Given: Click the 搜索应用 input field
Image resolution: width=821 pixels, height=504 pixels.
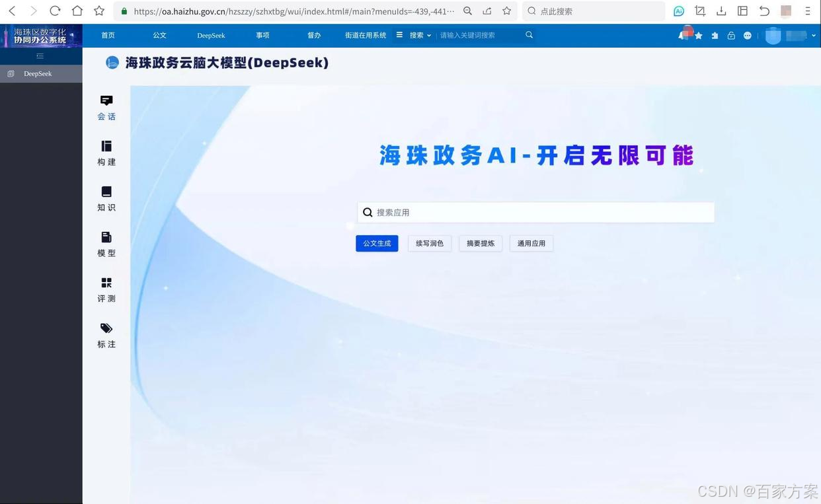Looking at the screenshot, I should pos(536,212).
